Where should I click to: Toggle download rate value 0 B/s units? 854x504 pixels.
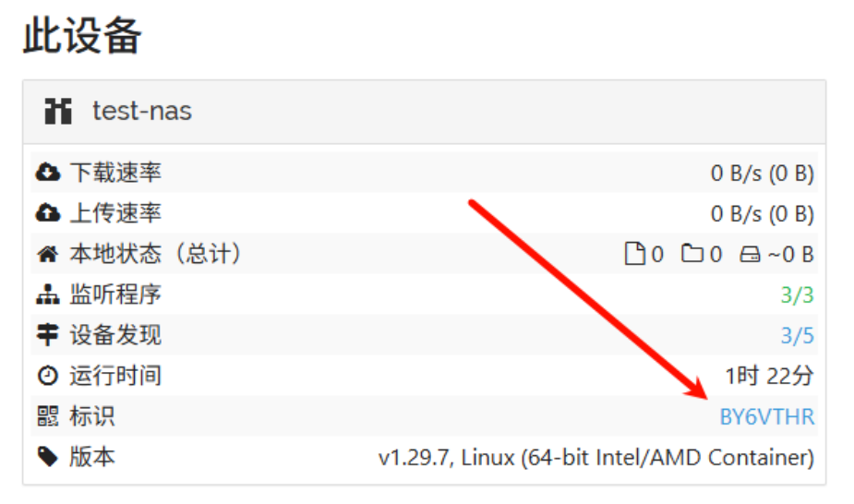pyautogui.click(x=762, y=174)
